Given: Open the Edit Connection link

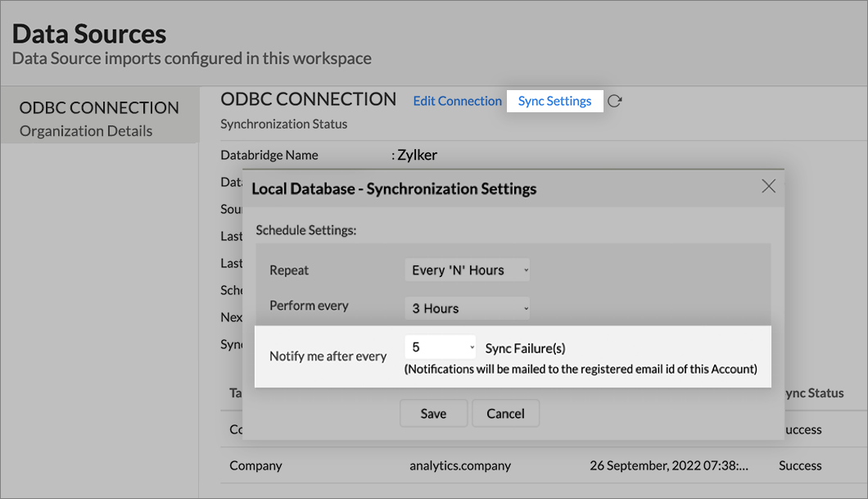Looking at the screenshot, I should (x=457, y=101).
